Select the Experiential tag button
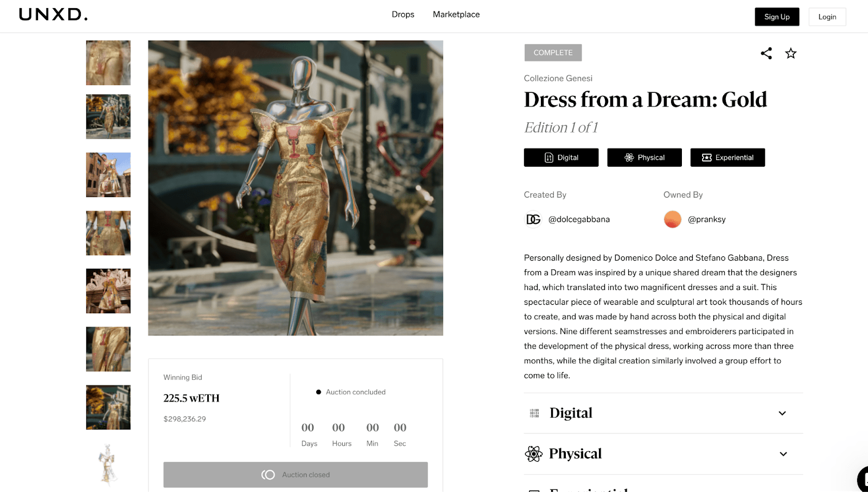 (727, 157)
